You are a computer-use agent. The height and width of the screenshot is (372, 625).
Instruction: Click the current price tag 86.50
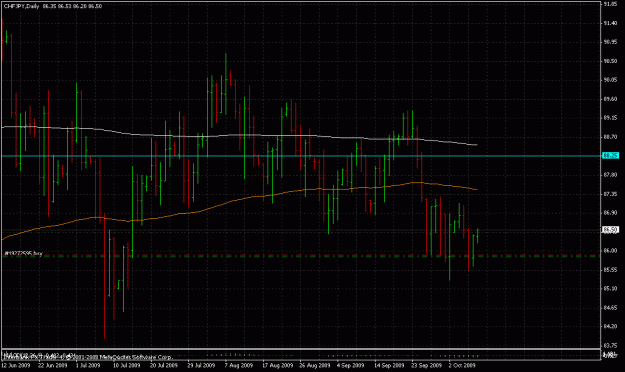coord(610,230)
